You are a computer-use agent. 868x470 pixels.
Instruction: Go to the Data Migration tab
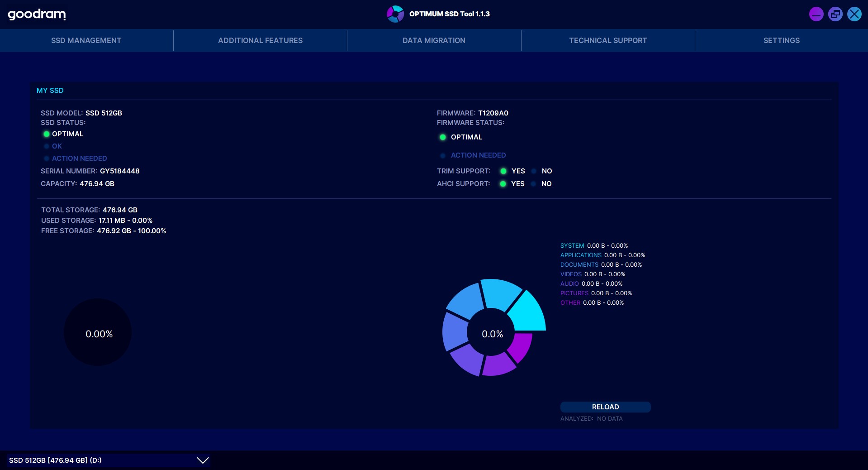tap(434, 40)
